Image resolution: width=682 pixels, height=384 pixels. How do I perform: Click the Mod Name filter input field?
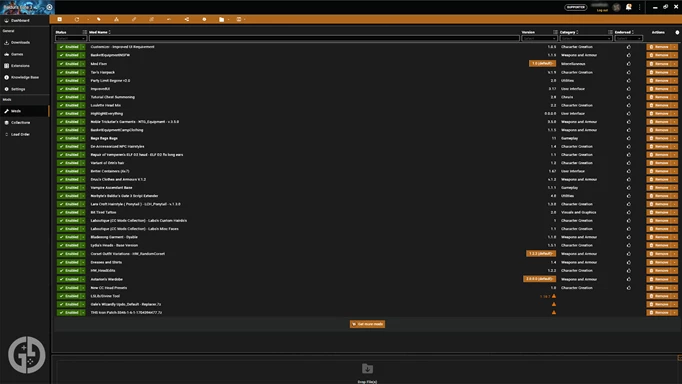click(304, 38)
